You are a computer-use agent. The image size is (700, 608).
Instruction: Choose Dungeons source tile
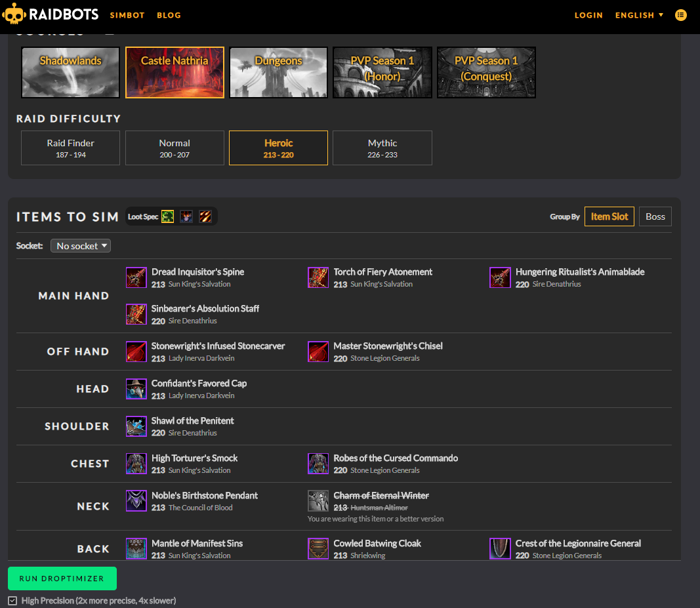pyautogui.click(x=279, y=72)
